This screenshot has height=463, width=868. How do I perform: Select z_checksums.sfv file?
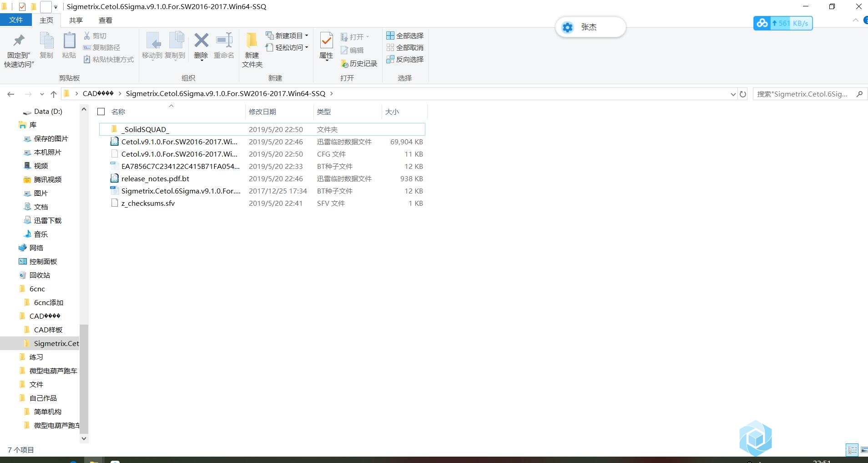click(262, 203)
